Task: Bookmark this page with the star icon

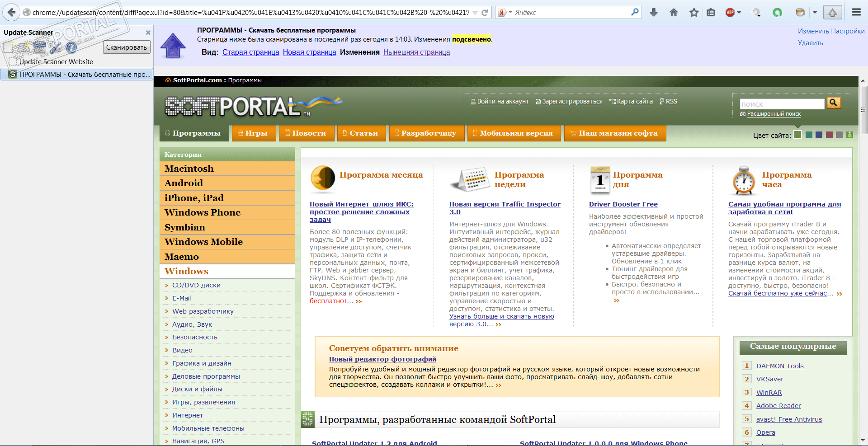Action: [694, 13]
